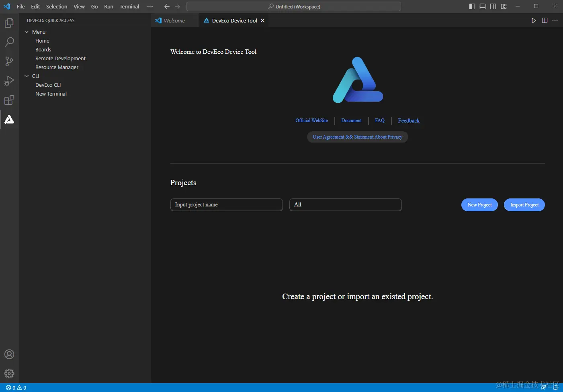The image size is (563, 392).
Task: Open the View menu
Action: pyautogui.click(x=79, y=6)
